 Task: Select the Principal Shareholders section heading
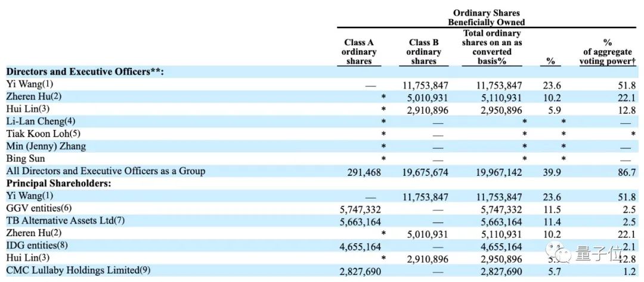58,184
